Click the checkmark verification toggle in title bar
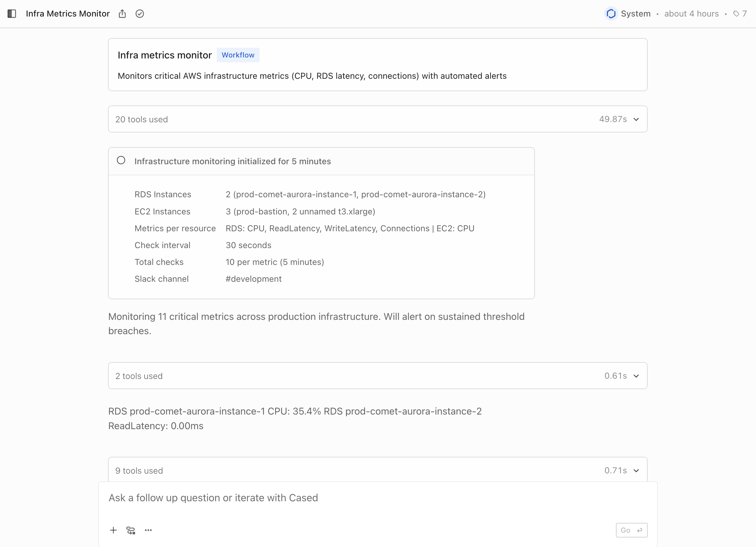Image resolution: width=756 pixels, height=547 pixels. pos(140,14)
